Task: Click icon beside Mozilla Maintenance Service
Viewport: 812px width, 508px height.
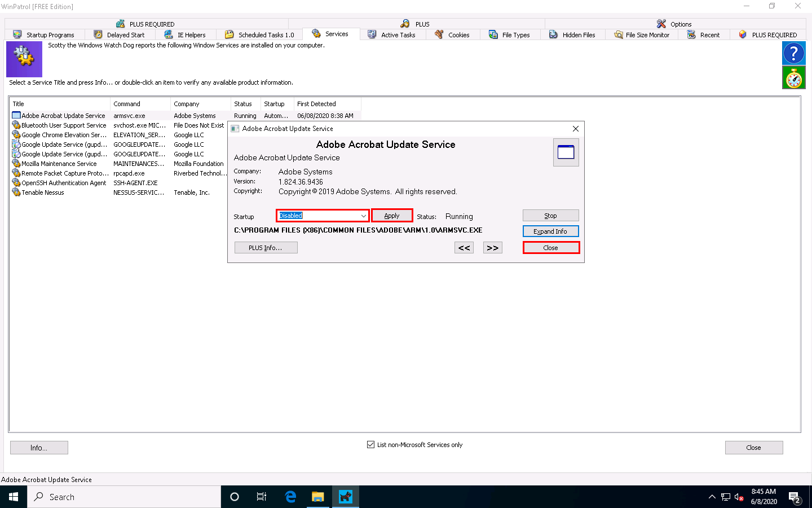Action: pos(16,164)
